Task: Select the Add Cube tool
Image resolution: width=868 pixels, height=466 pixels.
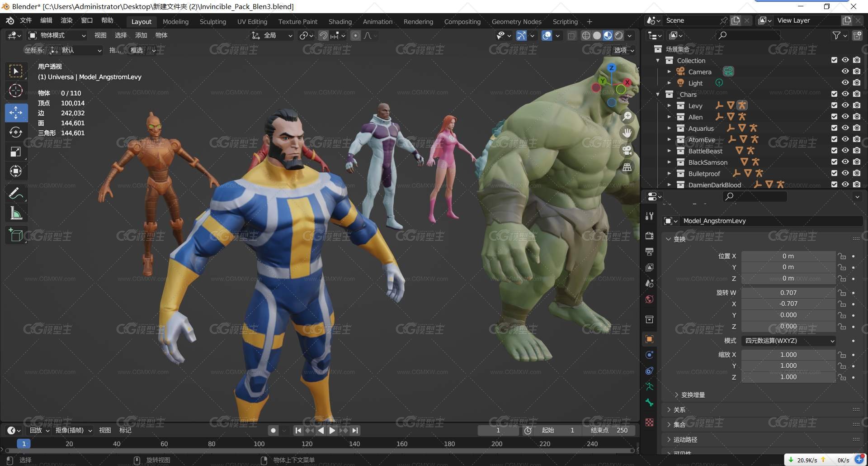Action: [16, 235]
